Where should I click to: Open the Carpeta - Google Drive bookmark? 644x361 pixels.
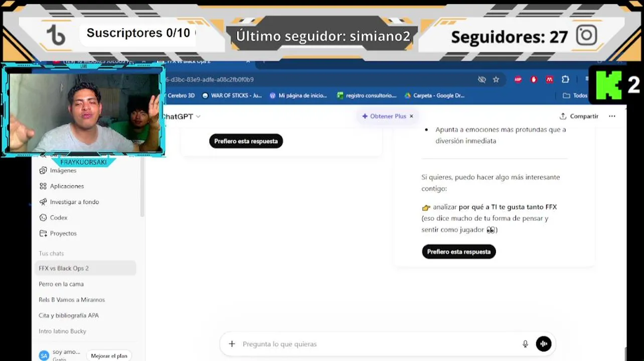[434, 95]
